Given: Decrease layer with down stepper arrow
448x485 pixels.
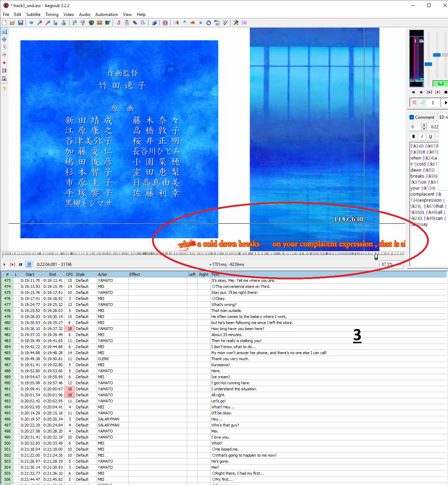Looking at the screenshot, I should coord(424,129).
